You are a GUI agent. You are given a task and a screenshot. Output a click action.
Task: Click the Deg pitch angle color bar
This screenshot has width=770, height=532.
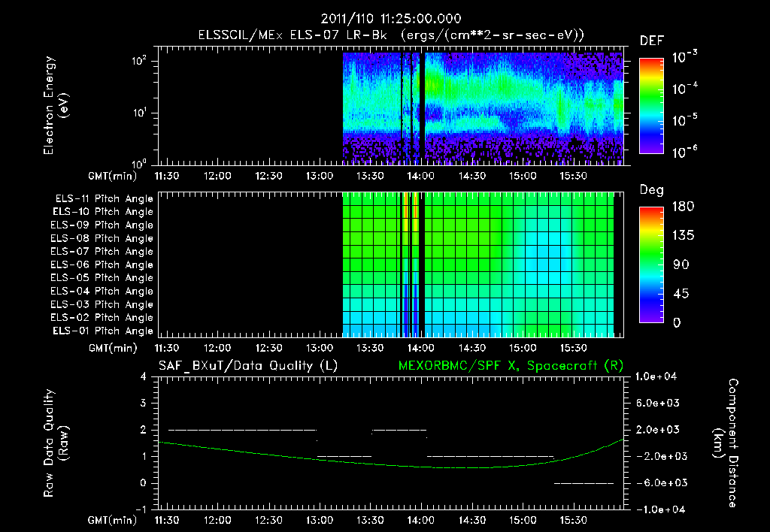coord(651,265)
